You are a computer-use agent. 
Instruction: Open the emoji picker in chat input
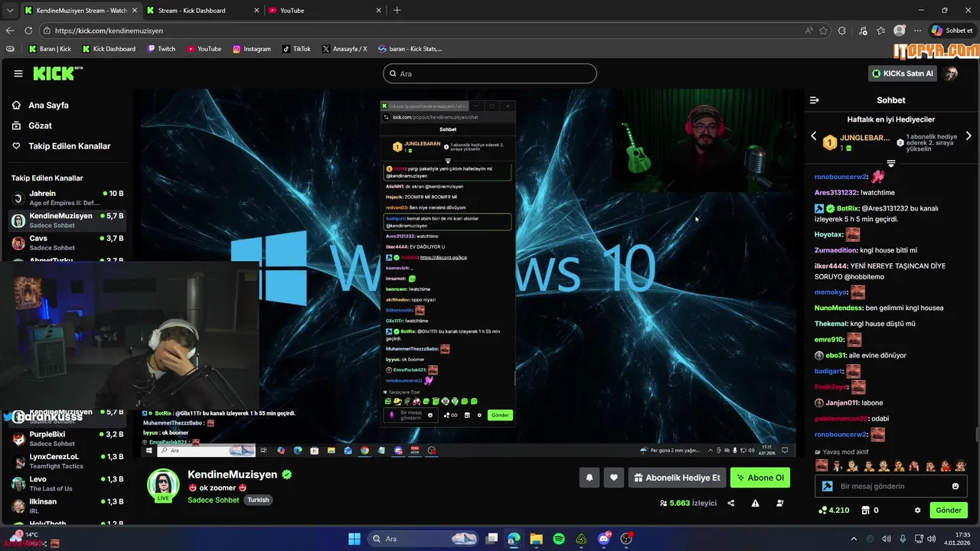[x=955, y=486]
